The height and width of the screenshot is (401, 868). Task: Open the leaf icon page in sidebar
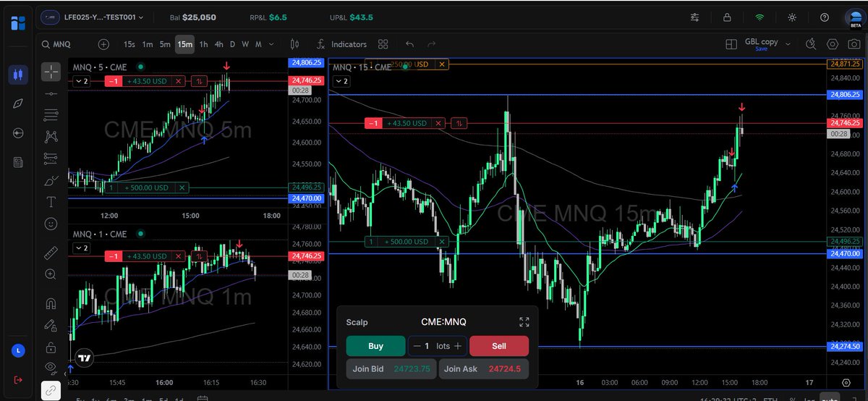click(18, 104)
